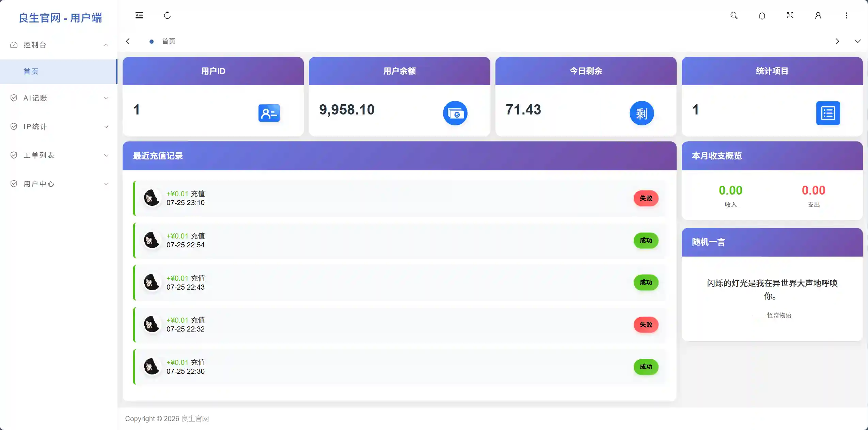Viewport: 868px width, 430px height.
Task: Toggle fullscreen with the expand icon
Action: coord(790,15)
